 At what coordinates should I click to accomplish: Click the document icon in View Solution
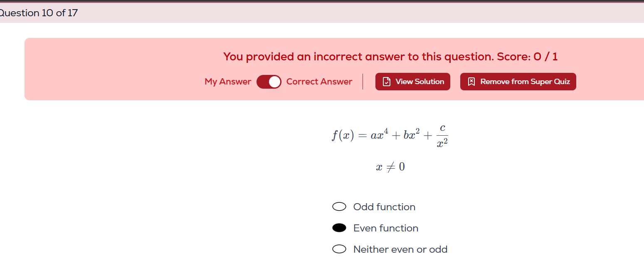[x=386, y=82]
